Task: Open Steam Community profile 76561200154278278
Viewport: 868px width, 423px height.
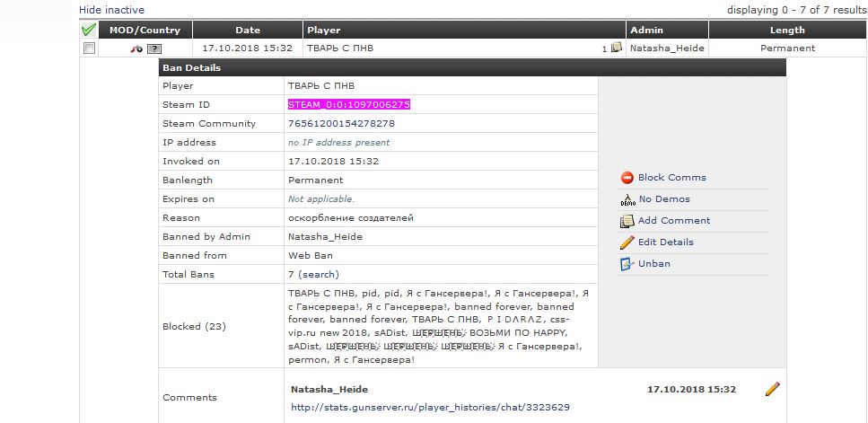Action: [x=341, y=124]
